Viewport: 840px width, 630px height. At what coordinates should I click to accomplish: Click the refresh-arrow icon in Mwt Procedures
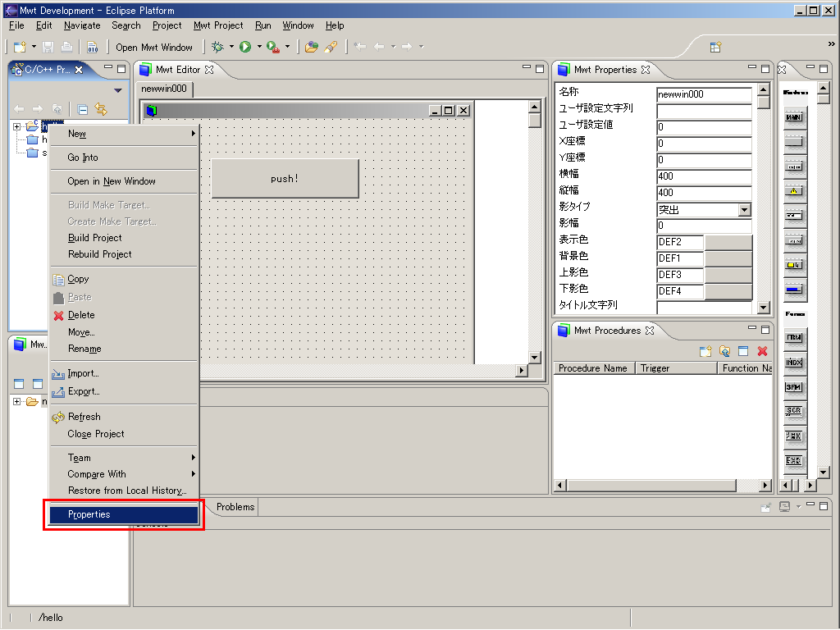pyautogui.click(x=724, y=351)
